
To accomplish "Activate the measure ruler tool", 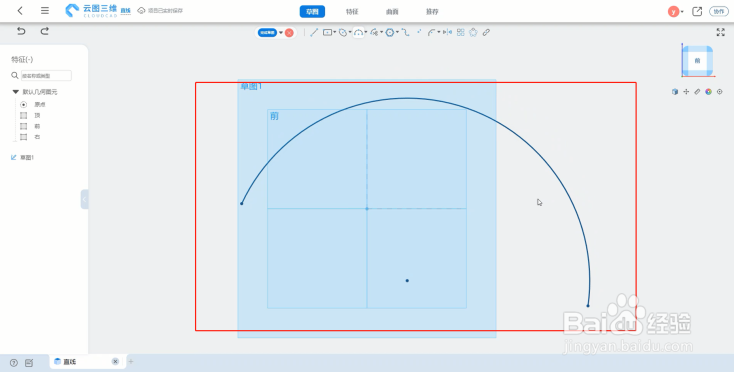I will click(697, 92).
